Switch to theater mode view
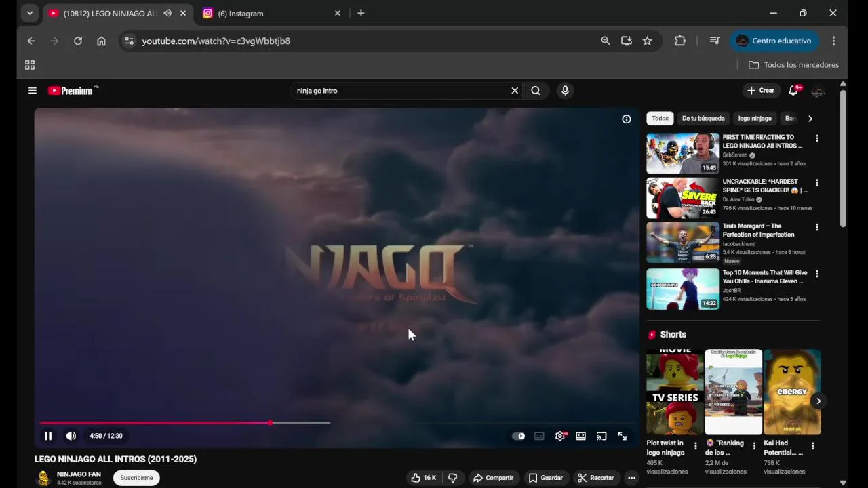Image resolution: width=868 pixels, height=488 pixels. [581, 436]
